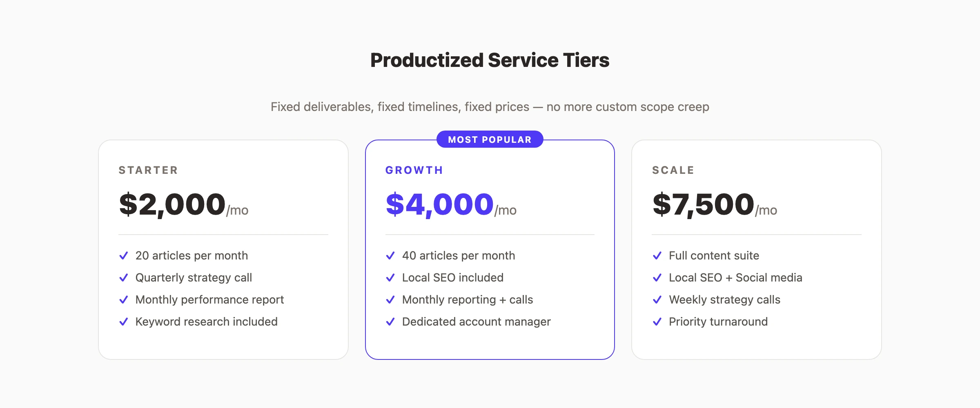Toggle the Local SEO + Social media check
The height and width of the screenshot is (408, 980).
657,277
